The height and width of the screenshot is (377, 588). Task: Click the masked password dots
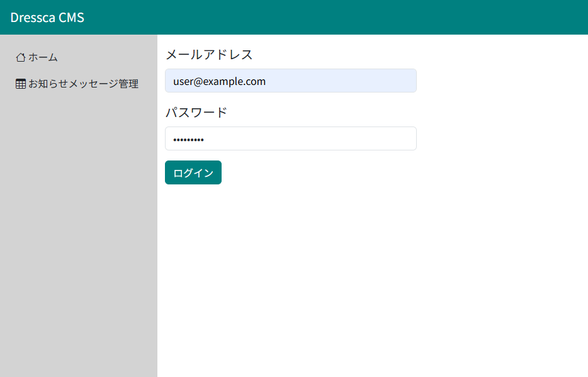[188, 140]
